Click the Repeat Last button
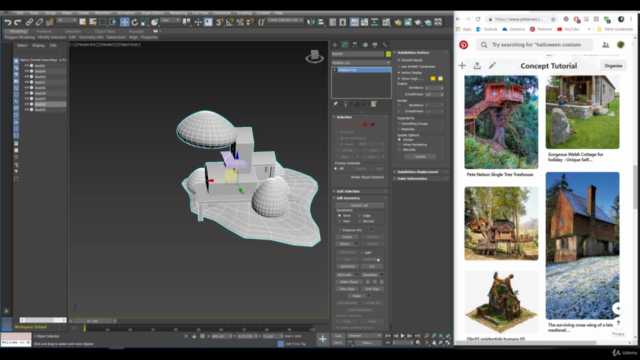The height and width of the screenshot is (360, 640). coord(360,205)
